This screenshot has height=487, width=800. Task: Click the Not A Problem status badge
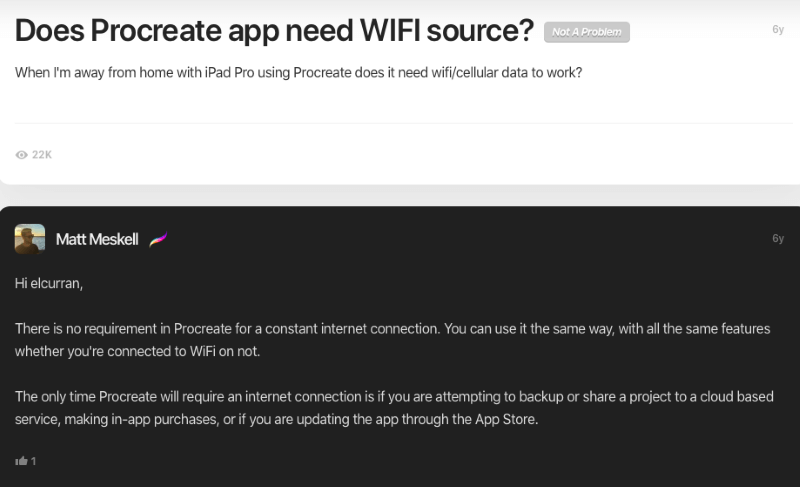pos(587,32)
